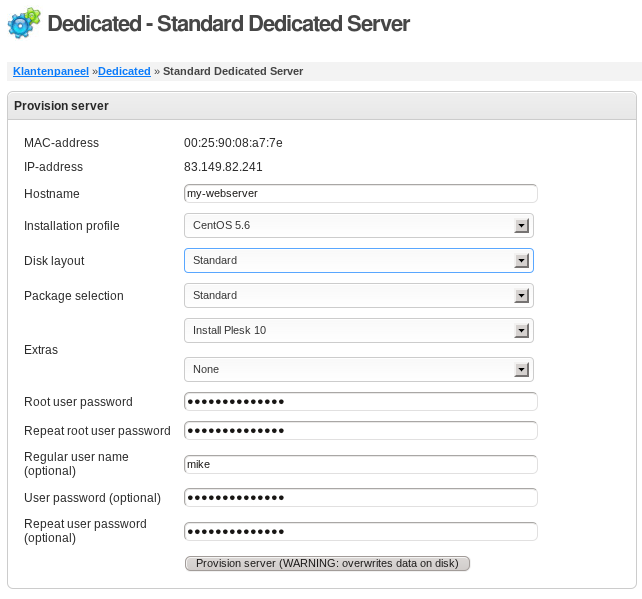The height and width of the screenshot is (599, 642).
Task: Expand the second Extras dropdown showing None
Action: click(x=359, y=369)
